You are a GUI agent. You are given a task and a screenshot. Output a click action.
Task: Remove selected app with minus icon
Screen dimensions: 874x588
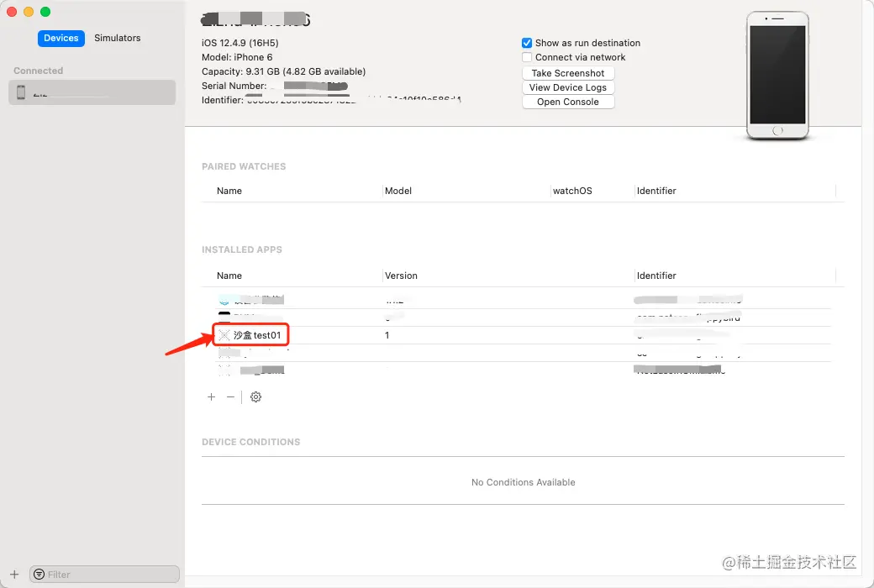pos(231,396)
